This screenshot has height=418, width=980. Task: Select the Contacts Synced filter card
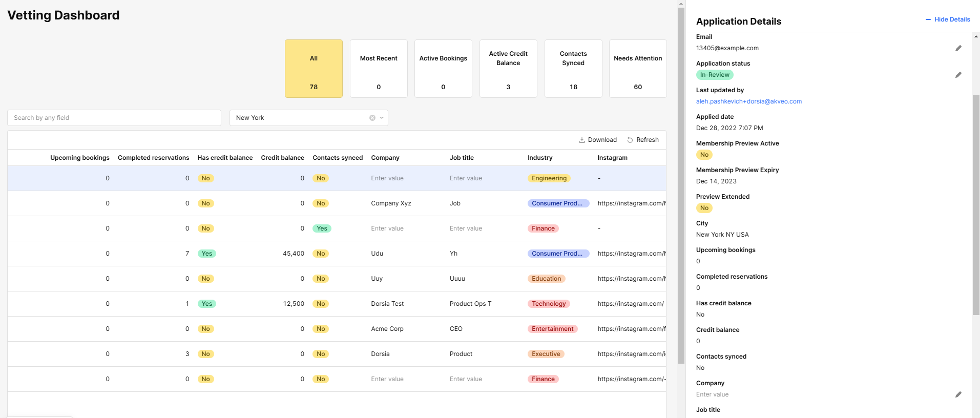[x=573, y=69]
